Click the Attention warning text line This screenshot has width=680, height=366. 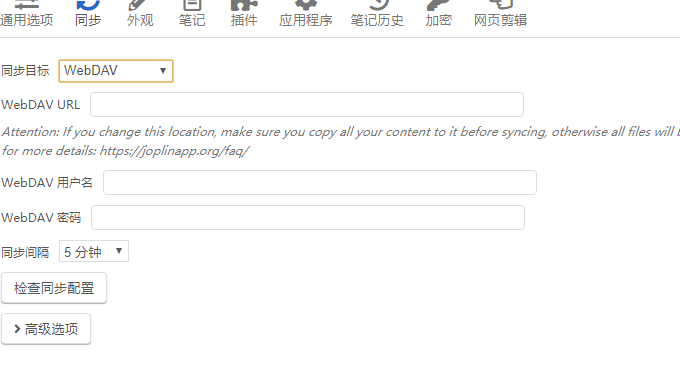[x=340, y=132]
